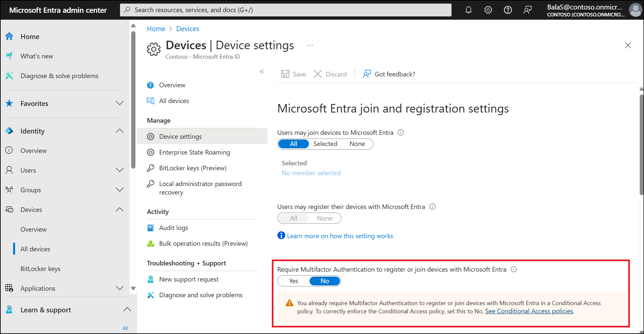Image resolution: width=644 pixels, height=334 pixels.
Task: Click the Discard X icon
Action: [318, 74]
